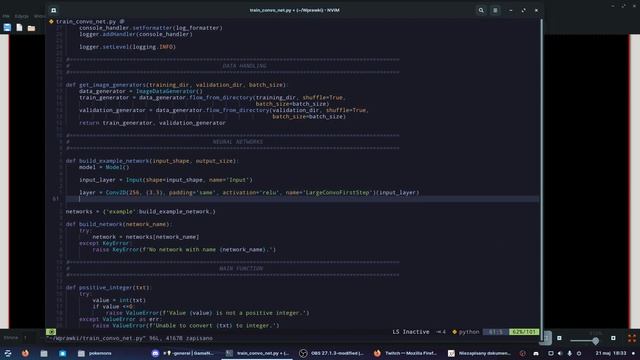This screenshot has height=360, width=640.
Task: Click the zoom out icon left of the slider
Action: click(559, 338)
